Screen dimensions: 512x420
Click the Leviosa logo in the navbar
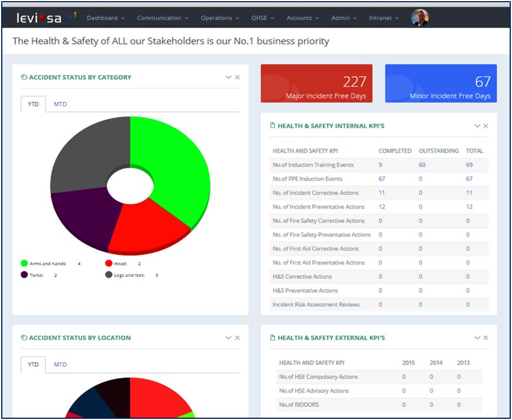point(46,18)
